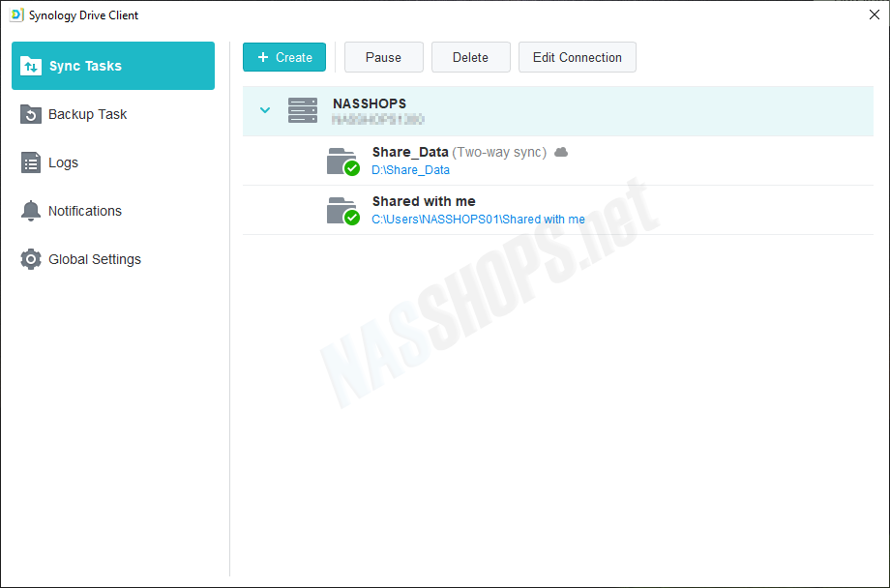Click the Logs list icon
The width and height of the screenshot is (890, 588).
(31, 162)
